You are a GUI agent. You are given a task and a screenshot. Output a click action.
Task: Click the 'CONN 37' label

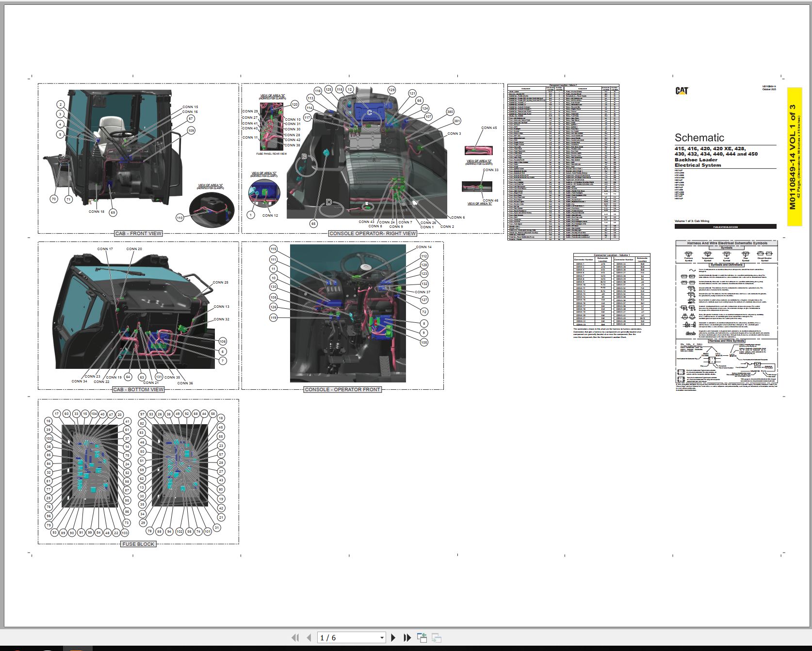click(422, 292)
